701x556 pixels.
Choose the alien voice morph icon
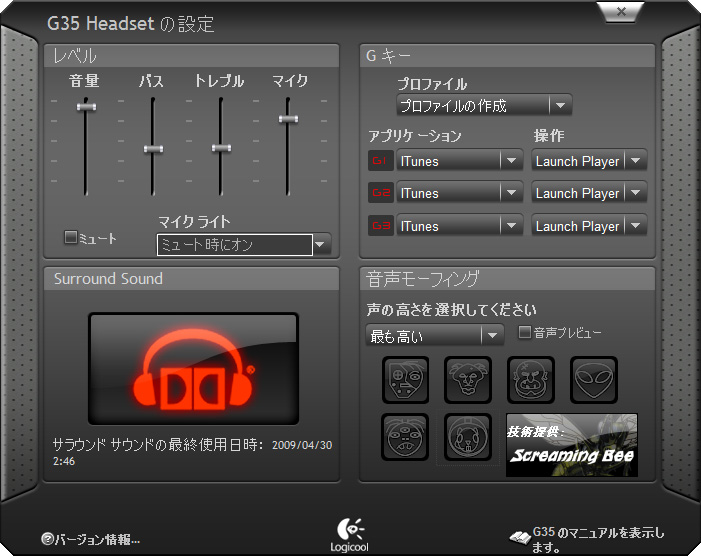pyautogui.click(x=594, y=380)
